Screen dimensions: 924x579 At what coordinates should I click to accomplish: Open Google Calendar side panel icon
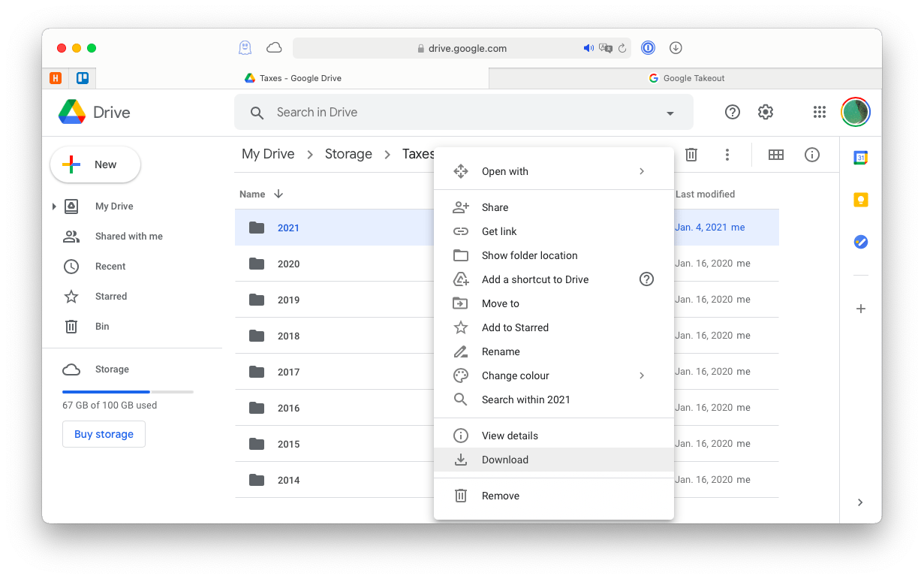[861, 158]
